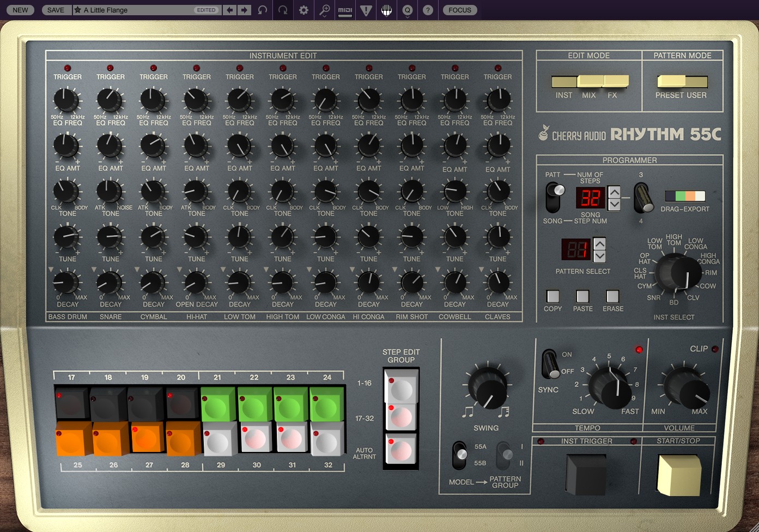Open settings gear icon
The image size is (759, 532).
point(303,10)
